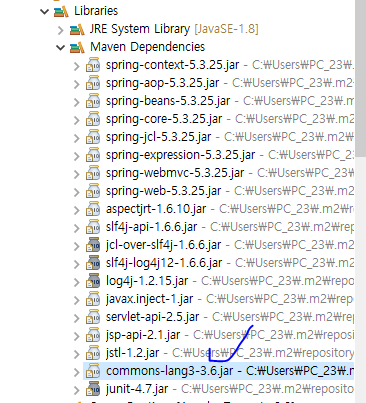
Task: Click the spring-core jar icon
Action: [x=93, y=119]
